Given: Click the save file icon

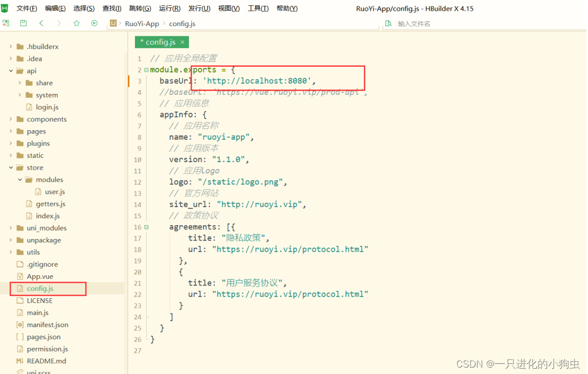Looking at the screenshot, I should point(23,23).
